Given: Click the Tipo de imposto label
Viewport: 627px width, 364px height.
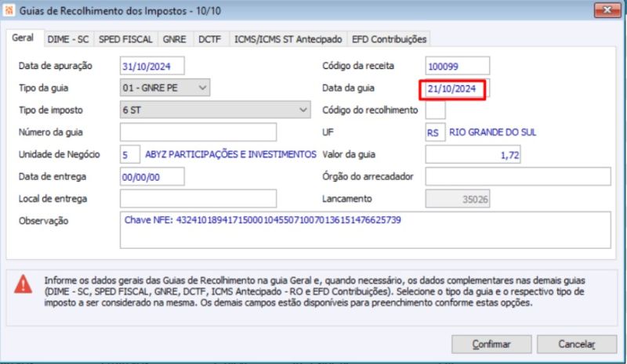Looking at the screenshot, I should (51, 110).
